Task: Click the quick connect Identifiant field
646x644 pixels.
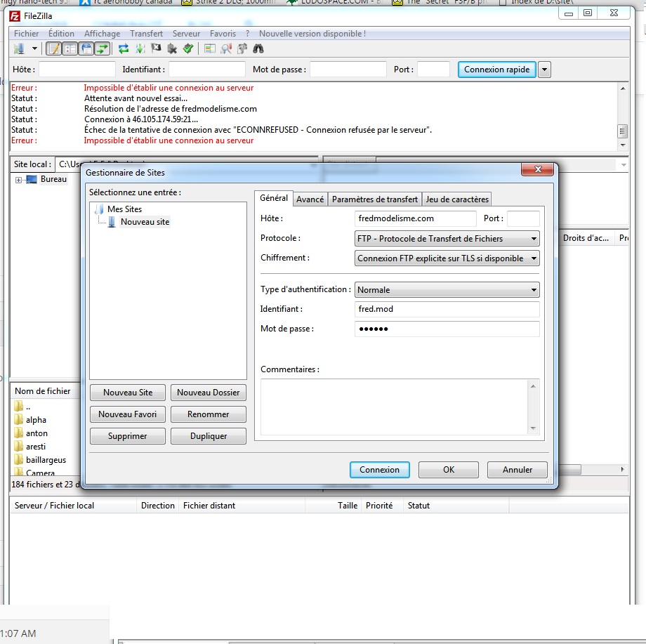Action: tap(207, 70)
